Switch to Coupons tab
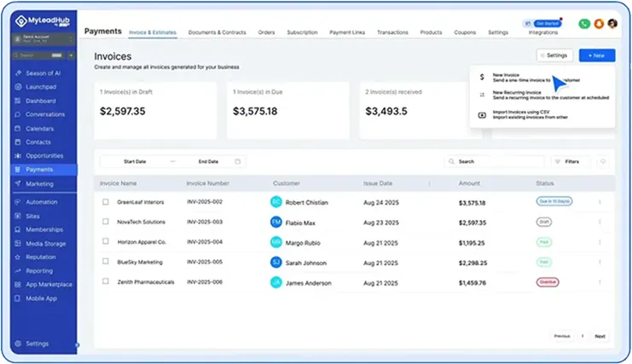 [x=465, y=32]
